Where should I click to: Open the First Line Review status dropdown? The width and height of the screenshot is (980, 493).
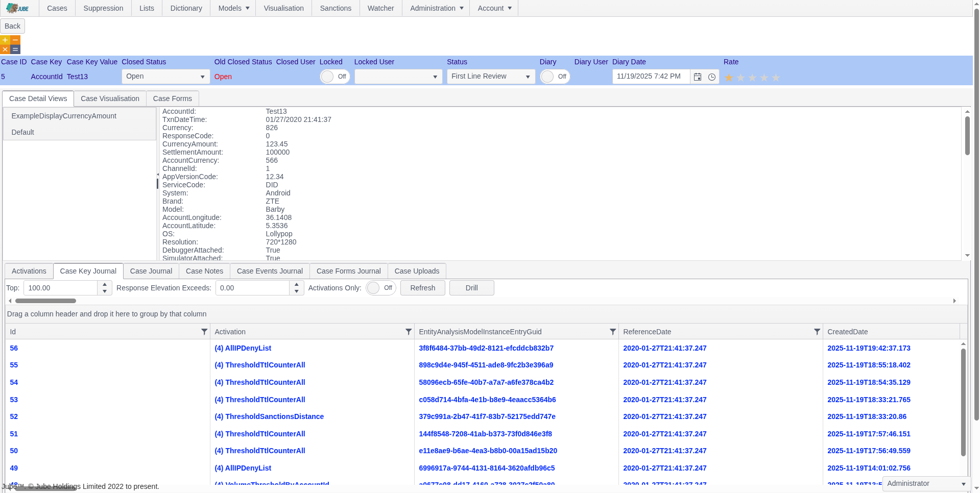[x=528, y=77]
